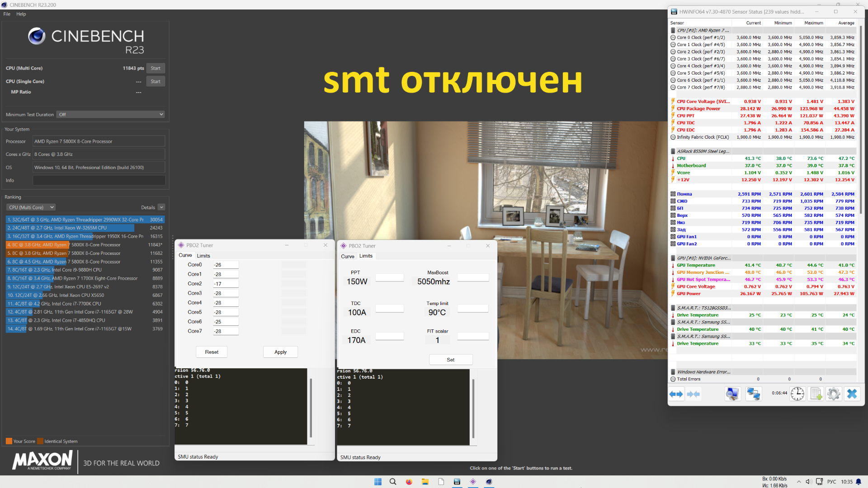Expand the ranking Details arrow
Screen dimensions: 868x488
point(161,207)
